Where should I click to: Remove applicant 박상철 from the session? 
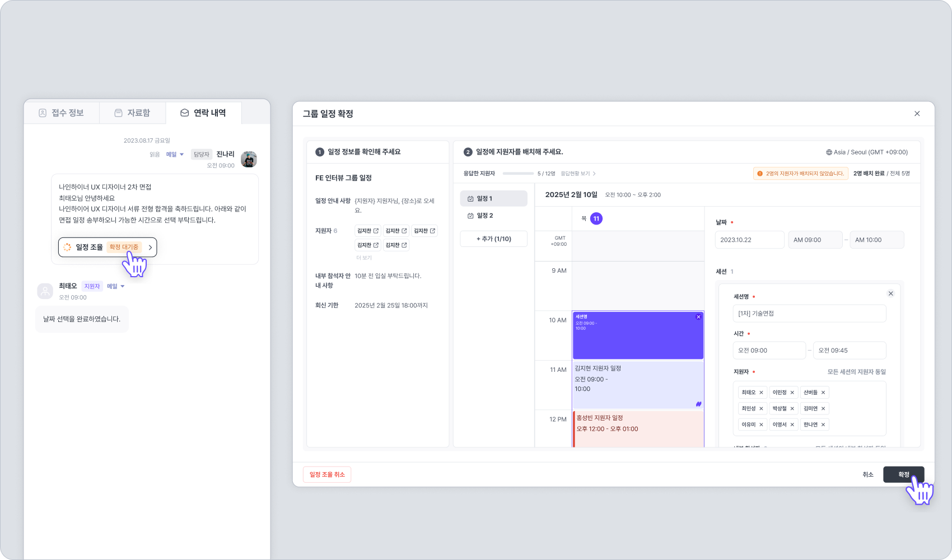[x=792, y=409]
